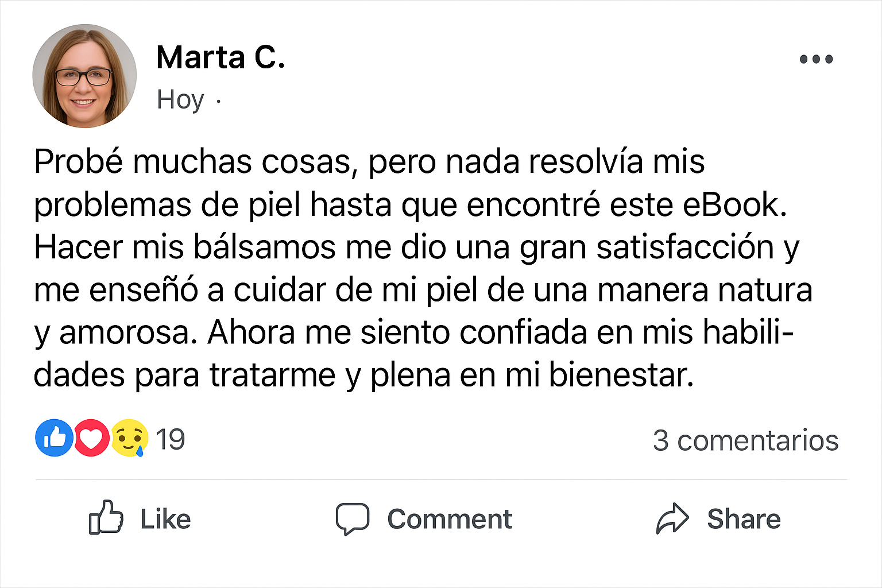
Task: View the 19 reactions count
Action: coord(171,440)
